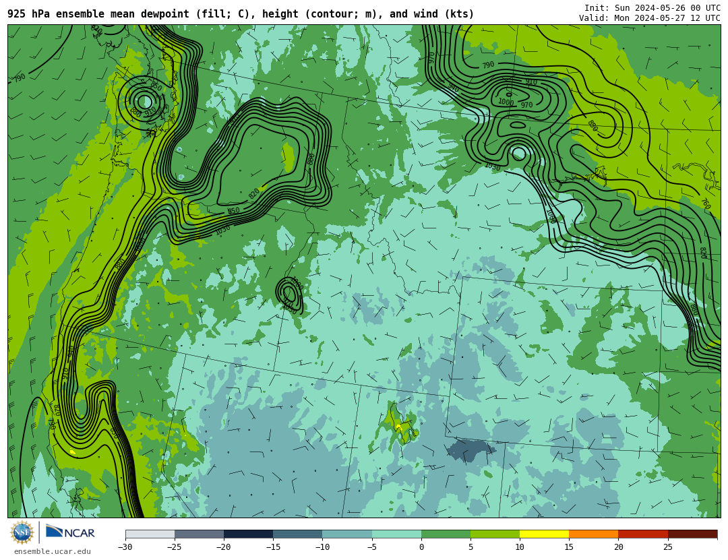
Task: Click the -30 to -25 colorbar segment
Action: coord(150,534)
